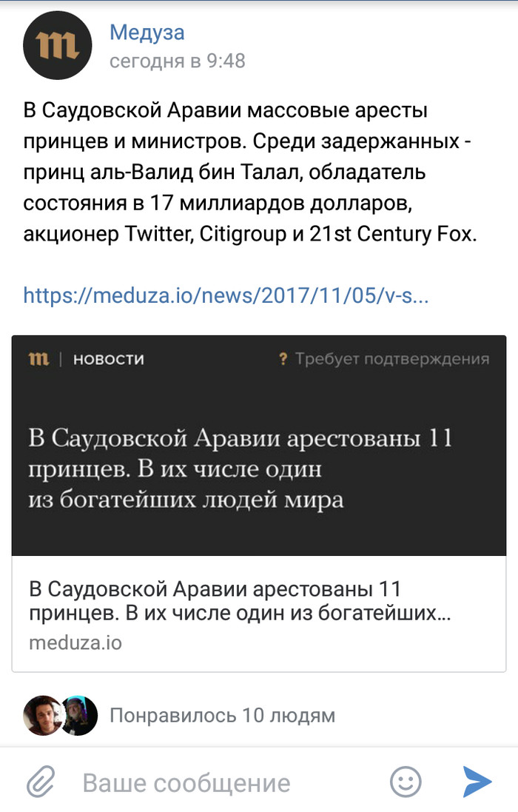Select the НОВОСТИ label in preview
Viewport: 518px width, 812px height.
tap(109, 360)
